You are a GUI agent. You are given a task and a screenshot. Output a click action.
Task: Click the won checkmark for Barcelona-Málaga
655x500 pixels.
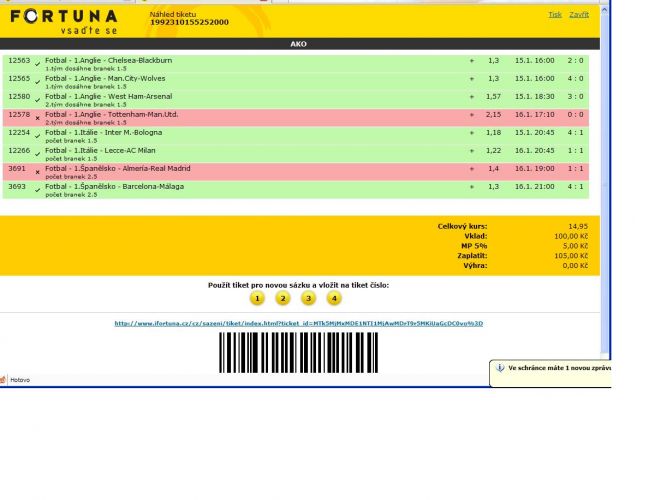(x=38, y=190)
